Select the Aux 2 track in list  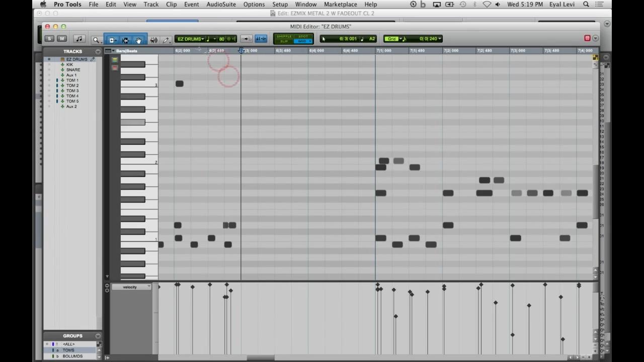click(x=71, y=107)
